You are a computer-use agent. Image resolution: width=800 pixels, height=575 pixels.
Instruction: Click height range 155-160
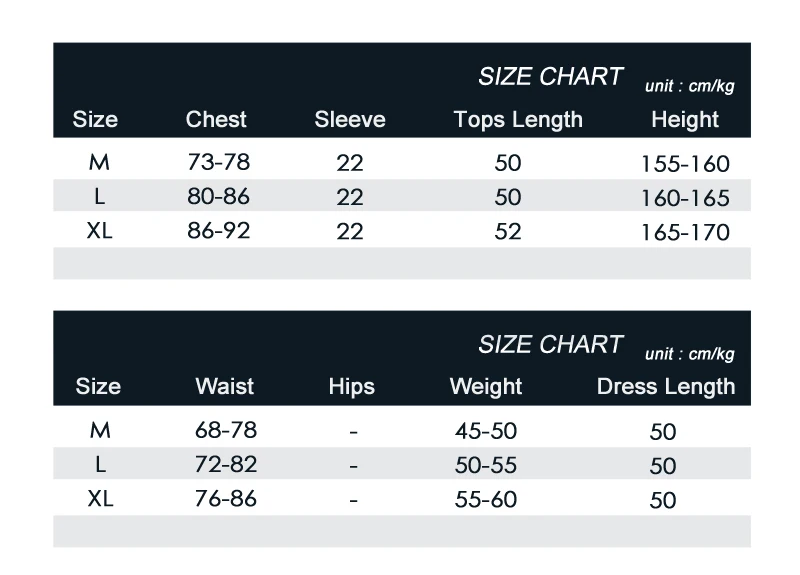click(685, 164)
